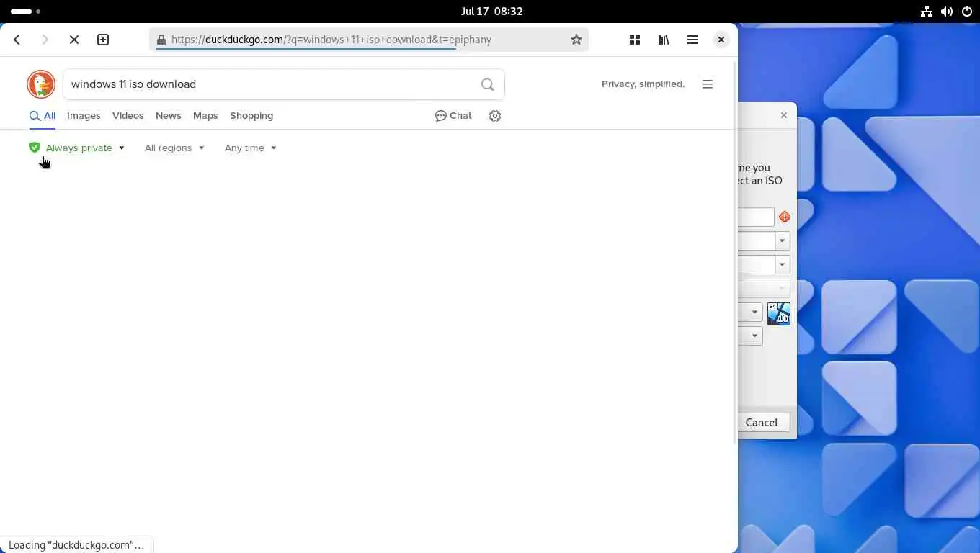Open the network status indicator
980x553 pixels.
point(927,12)
